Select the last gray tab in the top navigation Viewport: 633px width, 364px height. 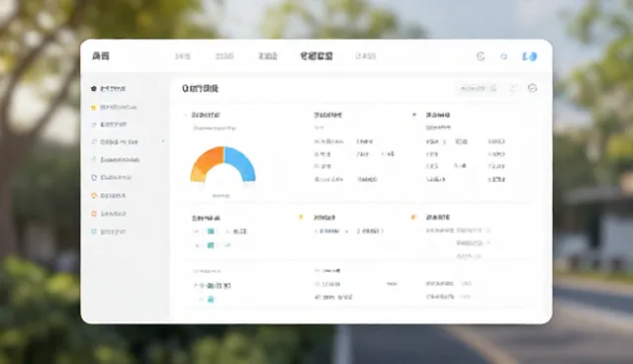[366, 56]
